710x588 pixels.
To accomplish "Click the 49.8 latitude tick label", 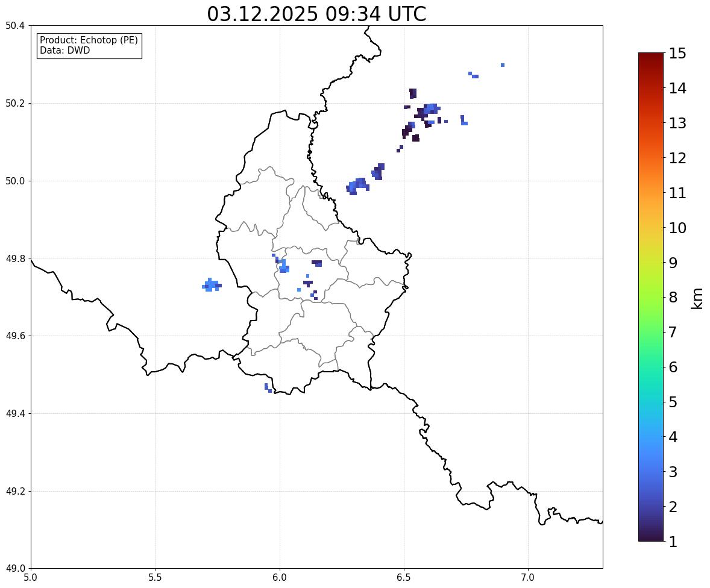I will 15,258.
